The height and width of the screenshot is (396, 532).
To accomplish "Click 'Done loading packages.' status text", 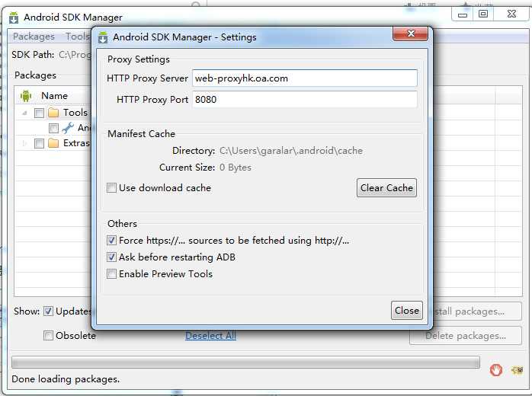I will click(x=66, y=379).
